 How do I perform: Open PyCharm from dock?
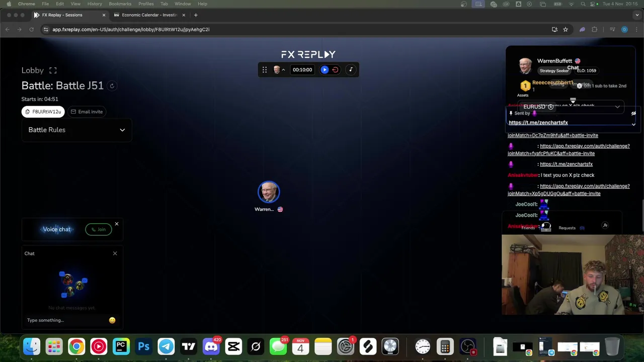coord(121,346)
